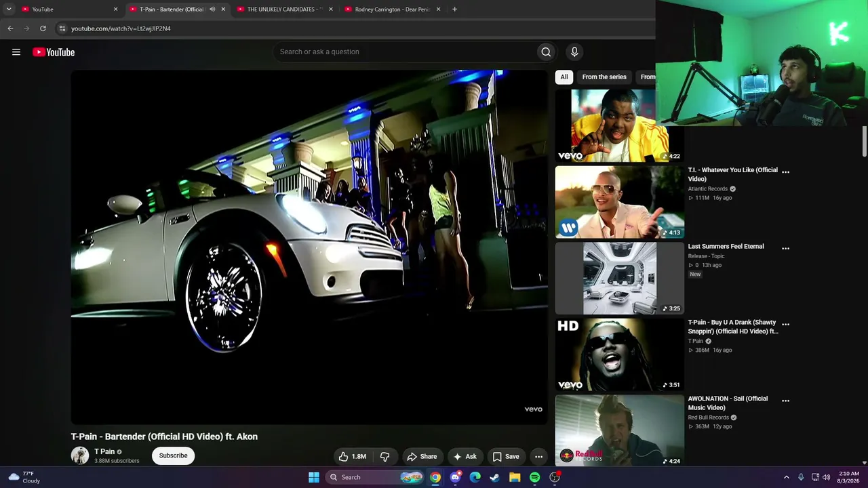This screenshot has height=488, width=868.
Task: Open T-Pain - Buy U A Drank title
Action: [733, 327]
